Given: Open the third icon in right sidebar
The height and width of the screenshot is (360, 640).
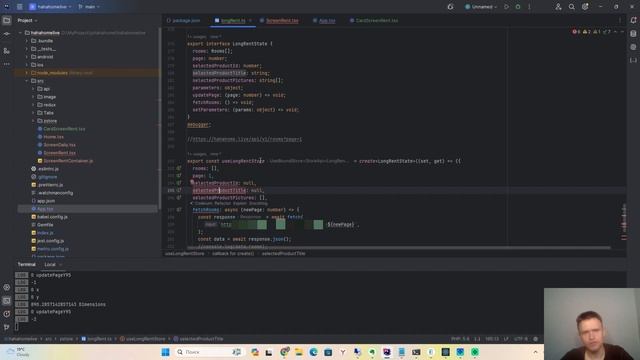Looking at the screenshot, I should [x=633, y=47].
